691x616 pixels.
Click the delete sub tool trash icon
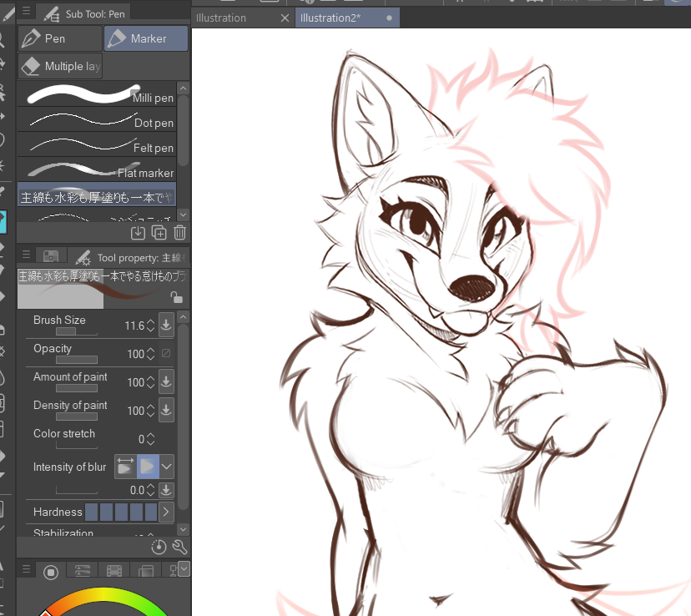(x=179, y=233)
